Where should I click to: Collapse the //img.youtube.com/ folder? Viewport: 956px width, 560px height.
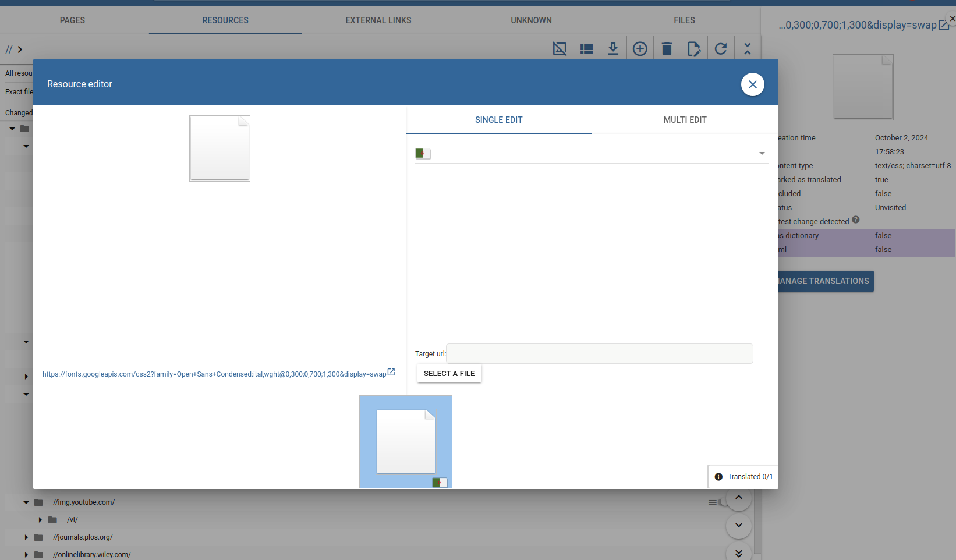point(26,502)
